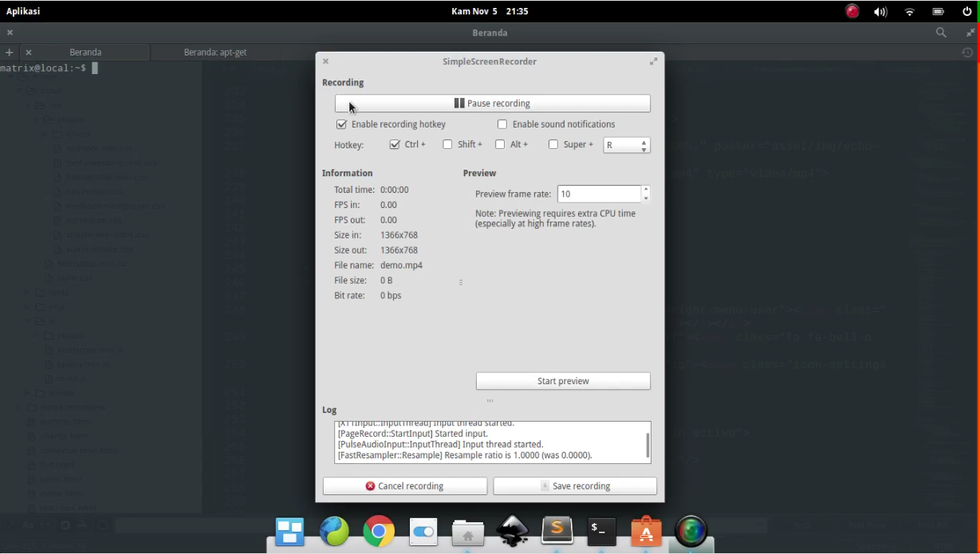Click the red recording tray indicator
This screenshot has width=980, height=554.
pyautogui.click(x=852, y=11)
